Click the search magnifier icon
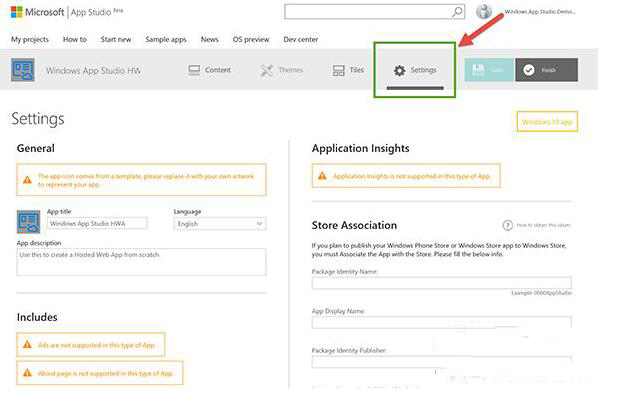Viewport: 632px width, 395px height. (457, 12)
